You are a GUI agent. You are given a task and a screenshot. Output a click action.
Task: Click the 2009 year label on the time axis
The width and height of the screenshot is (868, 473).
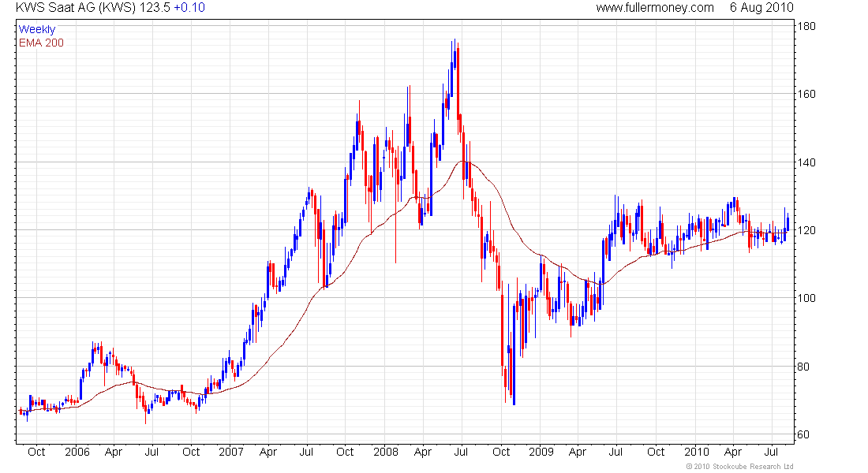[541, 452]
